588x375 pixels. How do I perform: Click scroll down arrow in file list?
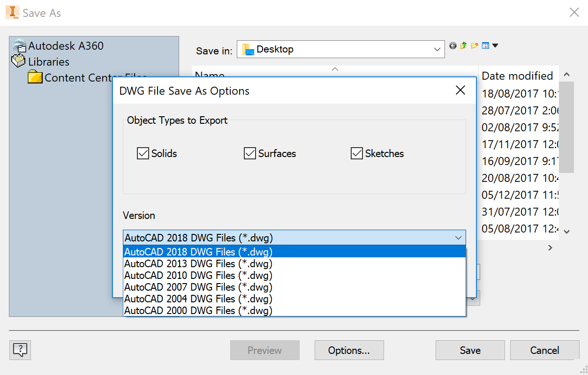566,231
